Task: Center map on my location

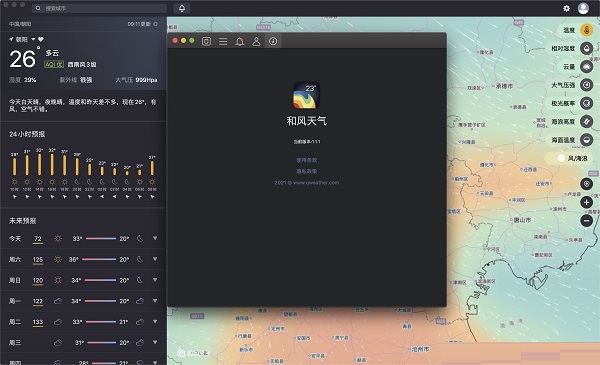Action: [586, 184]
